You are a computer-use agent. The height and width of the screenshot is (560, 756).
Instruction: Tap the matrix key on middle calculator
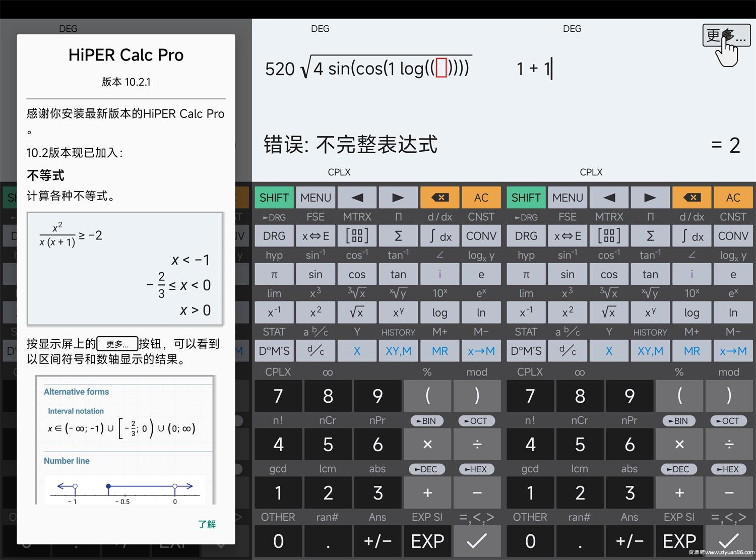point(357,236)
